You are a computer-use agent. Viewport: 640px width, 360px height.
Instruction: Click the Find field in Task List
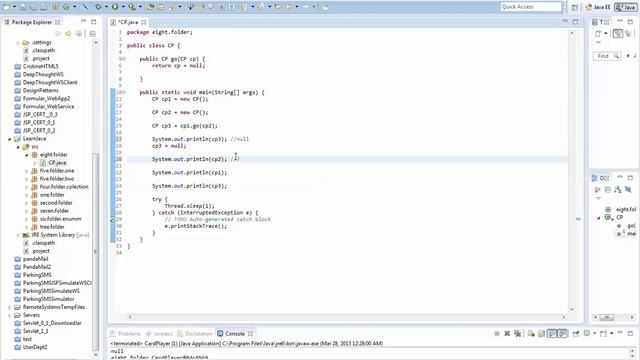click(x=607, y=56)
